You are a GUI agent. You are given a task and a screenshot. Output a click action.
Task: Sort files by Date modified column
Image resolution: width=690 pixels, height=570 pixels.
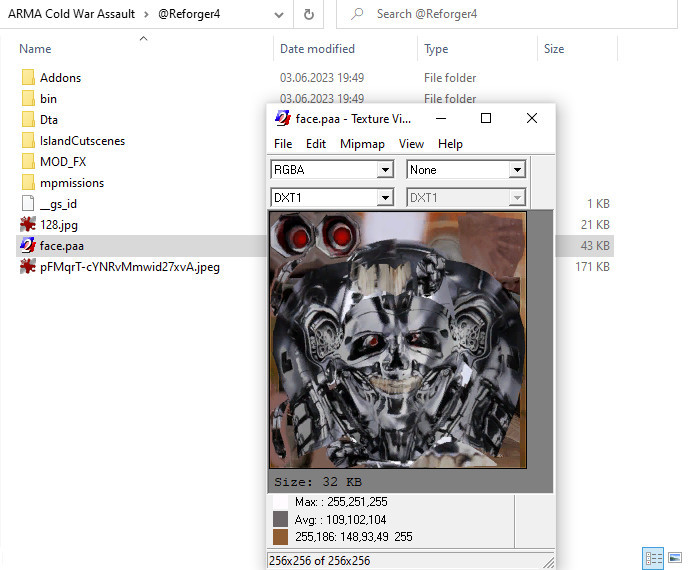tap(317, 49)
